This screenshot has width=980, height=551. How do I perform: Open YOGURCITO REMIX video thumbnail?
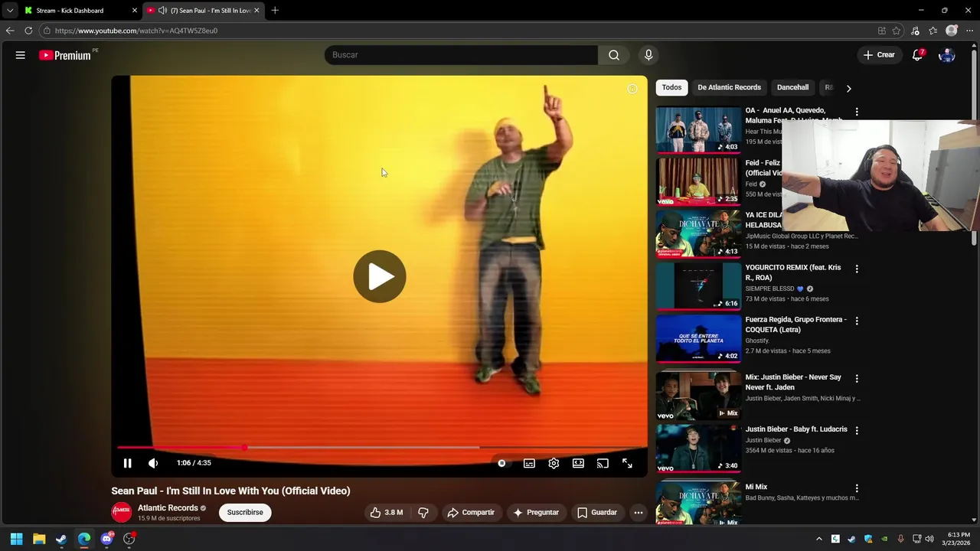point(698,286)
